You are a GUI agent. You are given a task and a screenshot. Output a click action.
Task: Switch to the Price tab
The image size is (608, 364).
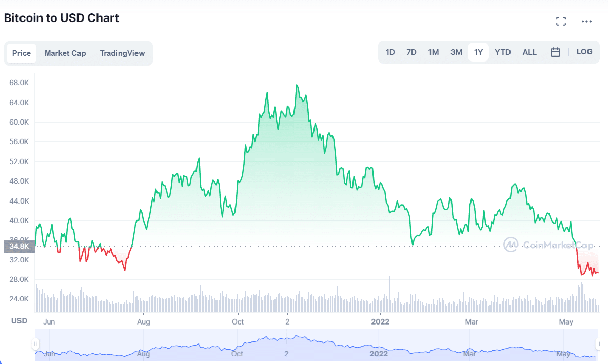click(22, 53)
